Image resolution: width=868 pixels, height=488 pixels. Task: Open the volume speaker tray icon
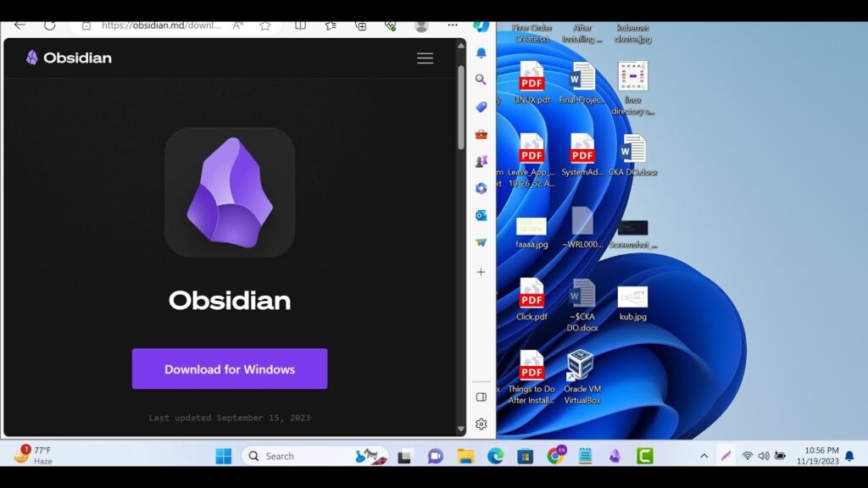pyautogui.click(x=764, y=456)
